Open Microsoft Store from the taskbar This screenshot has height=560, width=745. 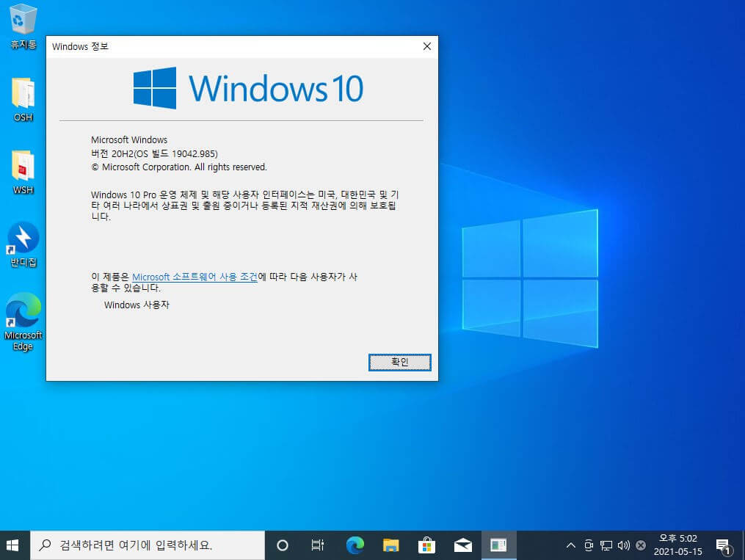[x=426, y=545]
